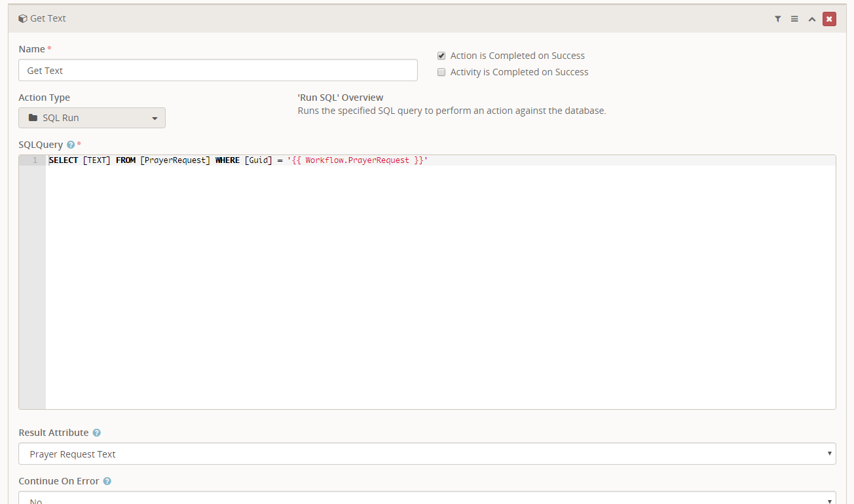This screenshot has width=854, height=504.
Task: Open the Action Type SQL Run dropdown
Action: click(92, 118)
